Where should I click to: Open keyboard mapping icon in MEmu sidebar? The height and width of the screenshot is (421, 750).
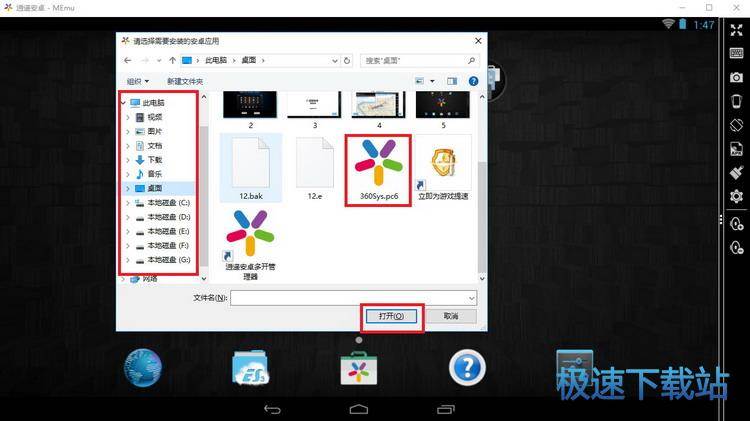[737, 53]
